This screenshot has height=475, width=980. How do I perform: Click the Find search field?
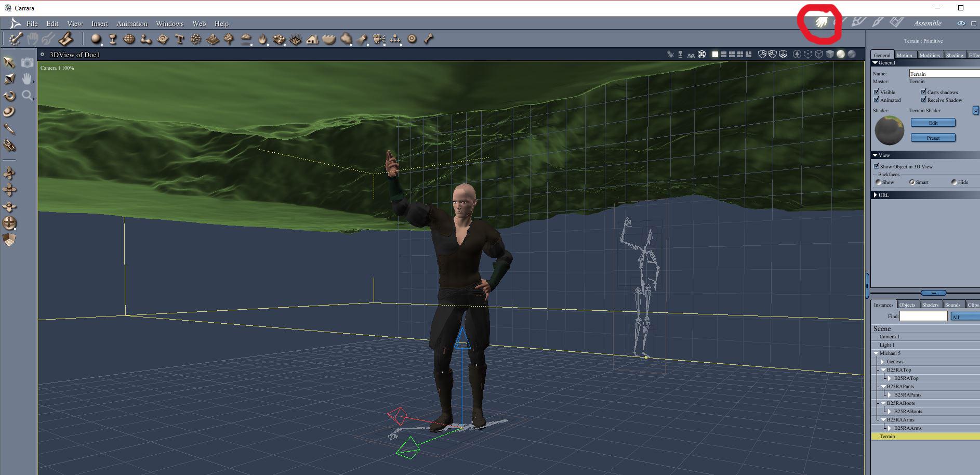point(923,316)
